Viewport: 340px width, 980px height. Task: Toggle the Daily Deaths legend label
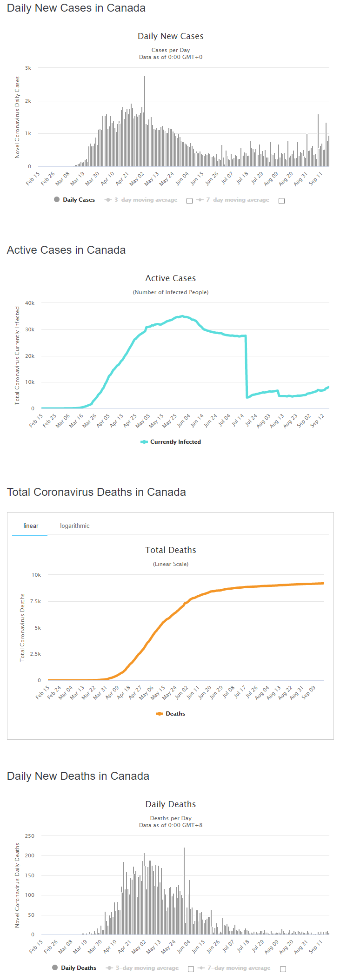[x=79, y=968]
